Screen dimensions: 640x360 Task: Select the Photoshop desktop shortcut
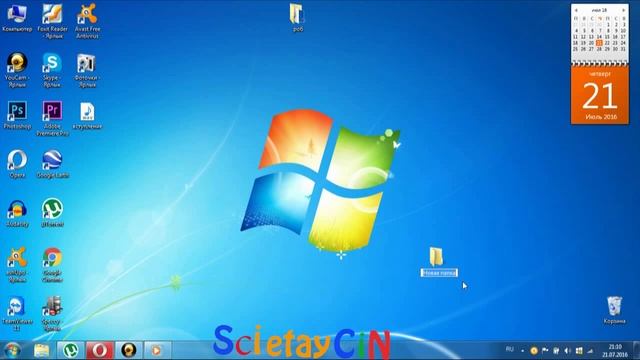[17, 116]
